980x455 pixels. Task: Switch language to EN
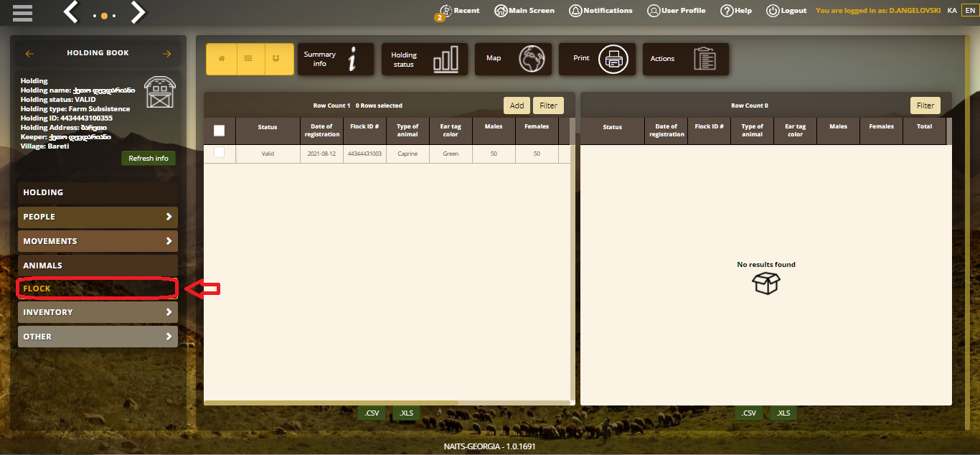[969, 11]
